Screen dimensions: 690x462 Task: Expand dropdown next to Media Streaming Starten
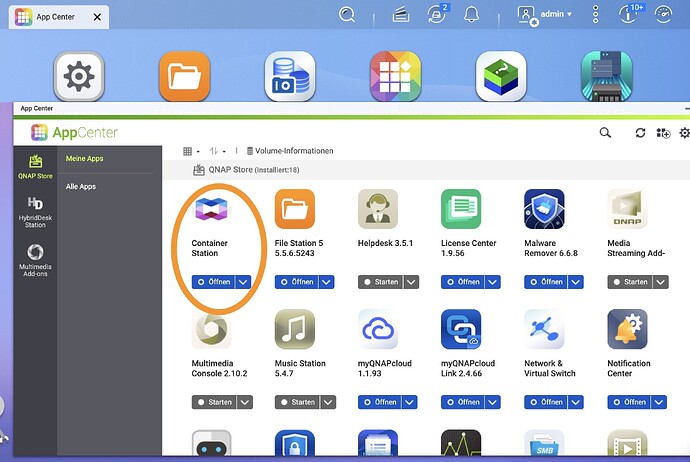pos(661,282)
